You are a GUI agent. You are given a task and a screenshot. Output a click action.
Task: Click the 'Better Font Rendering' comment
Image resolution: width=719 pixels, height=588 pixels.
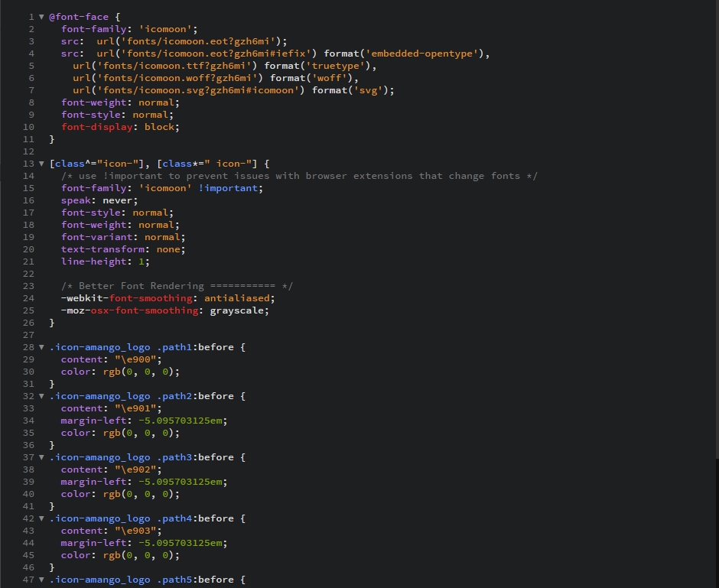click(x=177, y=286)
